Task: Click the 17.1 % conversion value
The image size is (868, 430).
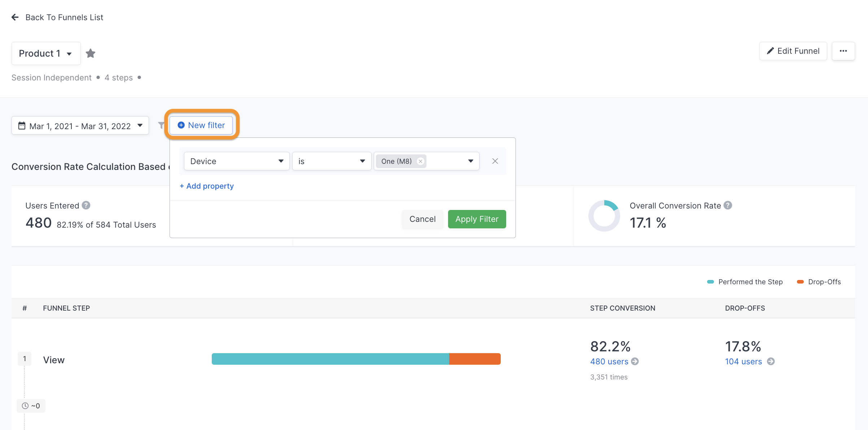Action: (648, 223)
